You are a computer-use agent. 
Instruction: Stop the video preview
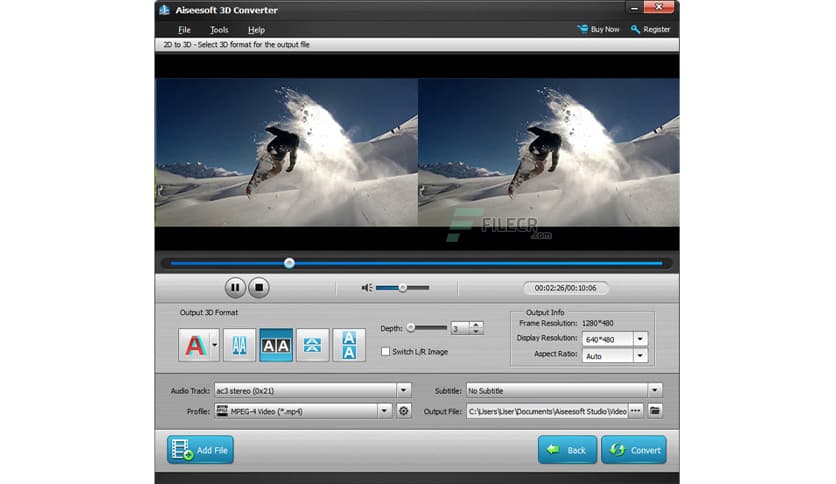click(x=259, y=288)
